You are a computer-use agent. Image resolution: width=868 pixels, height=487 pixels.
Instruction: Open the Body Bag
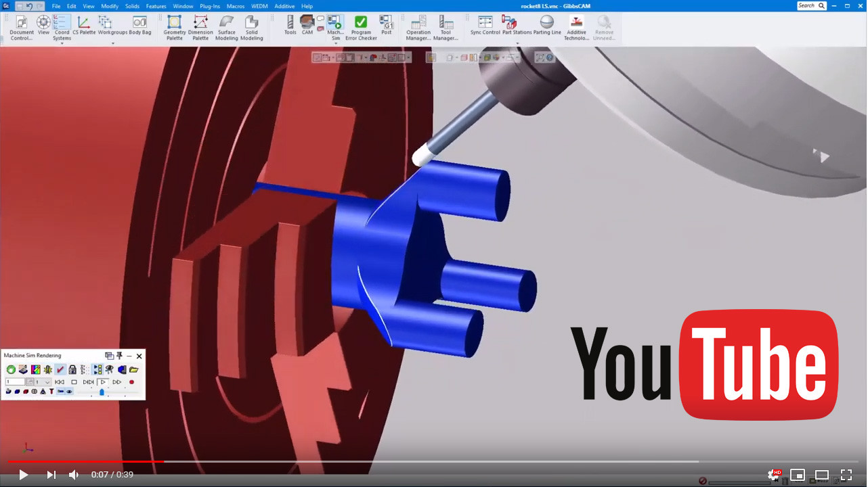(140, 26)
